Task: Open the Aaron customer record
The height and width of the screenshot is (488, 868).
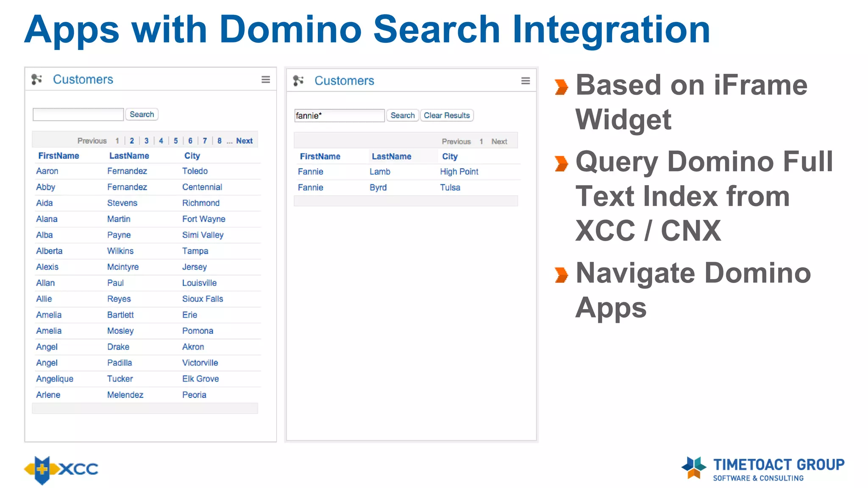Action: (47, 171)
